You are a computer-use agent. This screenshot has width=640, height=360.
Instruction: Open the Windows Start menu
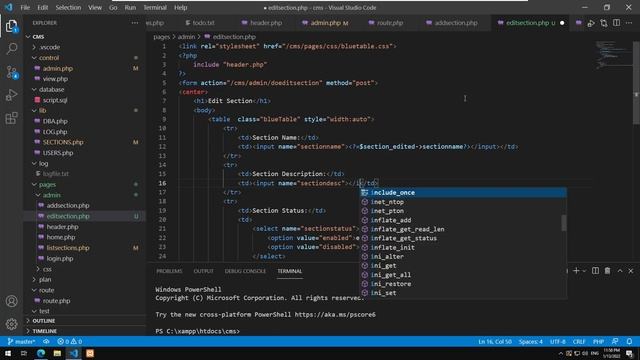click(x=8, y=353)
